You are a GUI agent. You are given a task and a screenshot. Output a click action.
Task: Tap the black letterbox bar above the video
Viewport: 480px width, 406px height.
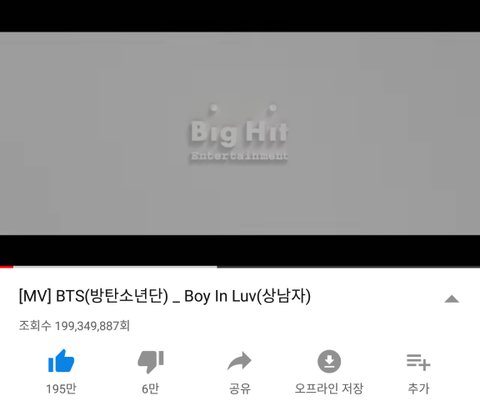click(x=240, y=16)
